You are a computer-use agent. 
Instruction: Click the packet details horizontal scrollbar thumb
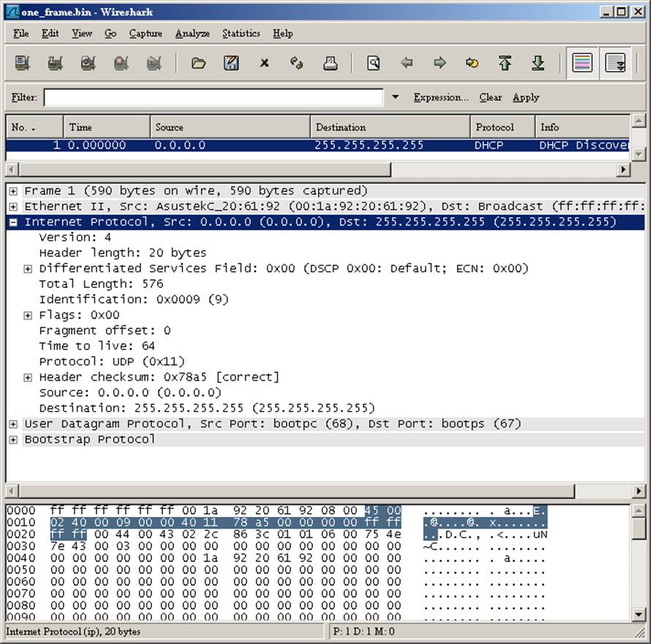[297, 491]
